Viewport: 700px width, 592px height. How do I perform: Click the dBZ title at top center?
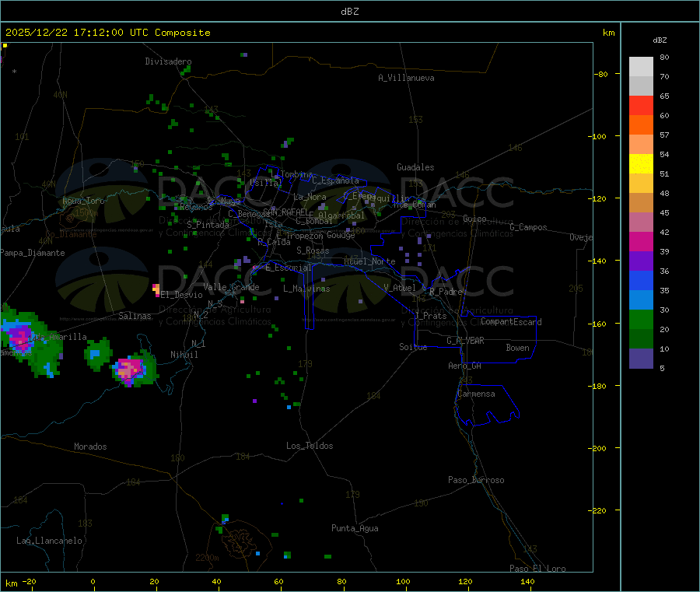[x=349, y=11]
